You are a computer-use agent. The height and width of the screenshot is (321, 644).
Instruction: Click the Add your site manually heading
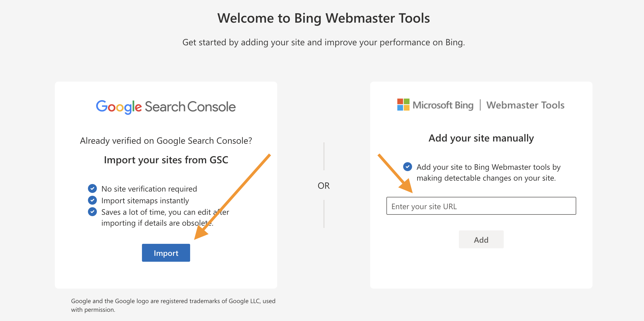[481, 138]
